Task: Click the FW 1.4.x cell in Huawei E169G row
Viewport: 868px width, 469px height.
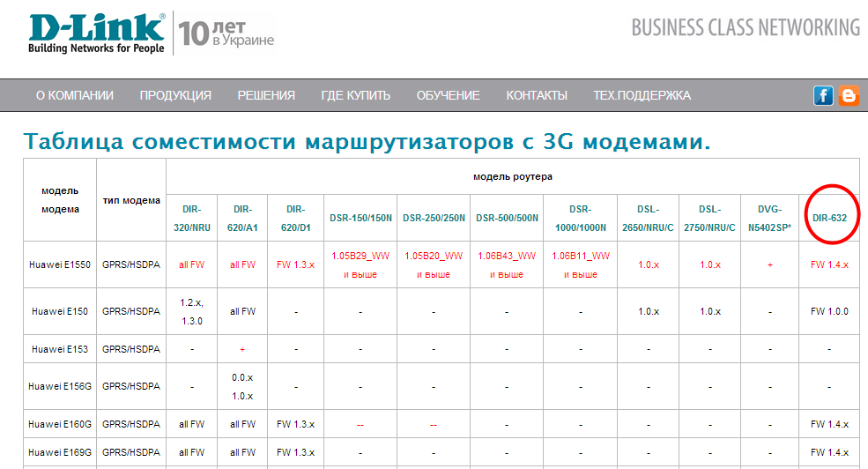Action: coord(829,452)
